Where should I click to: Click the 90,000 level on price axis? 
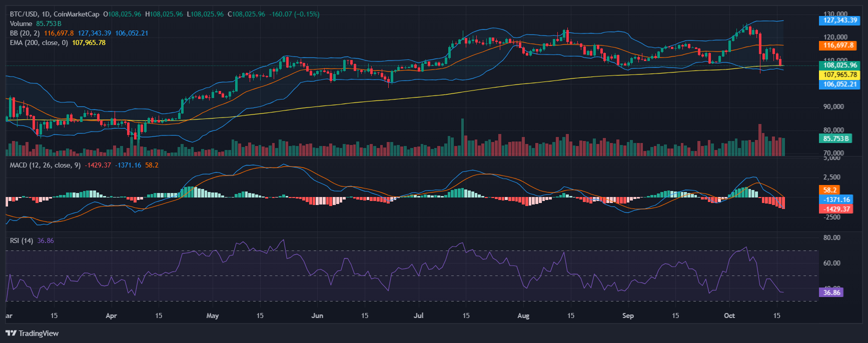pos(833,106)
